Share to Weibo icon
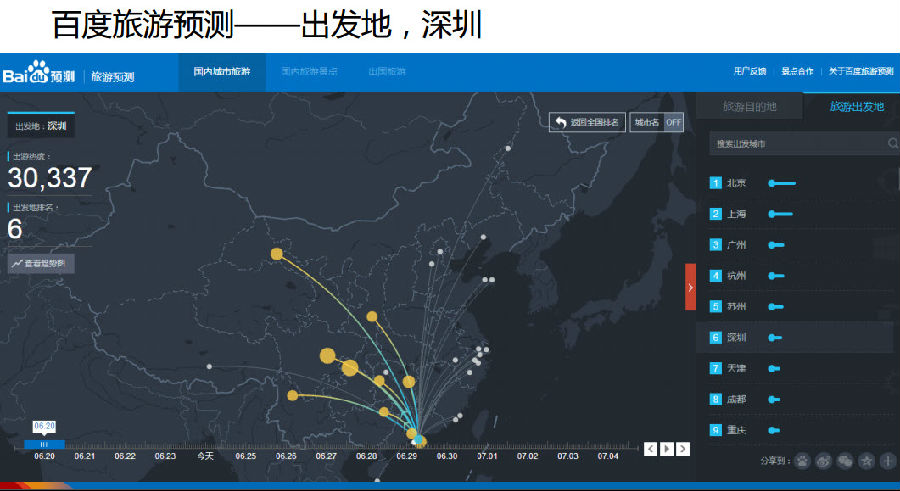Viewport: 900px width, 491px height. pyautogui.click(x=824, y=461)
